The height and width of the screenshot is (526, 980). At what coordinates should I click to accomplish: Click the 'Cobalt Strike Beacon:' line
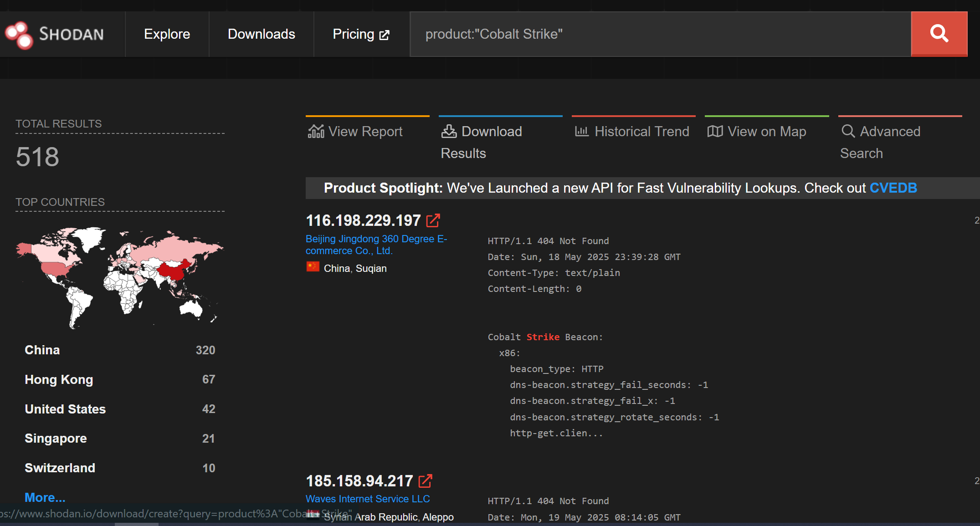click(x=545, y=337)
